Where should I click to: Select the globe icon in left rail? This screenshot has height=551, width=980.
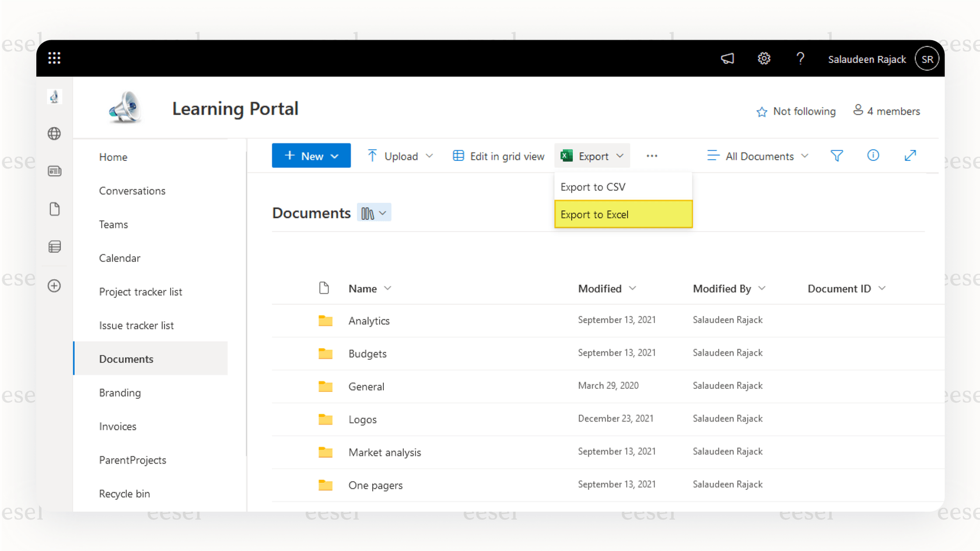pos(54,134)
